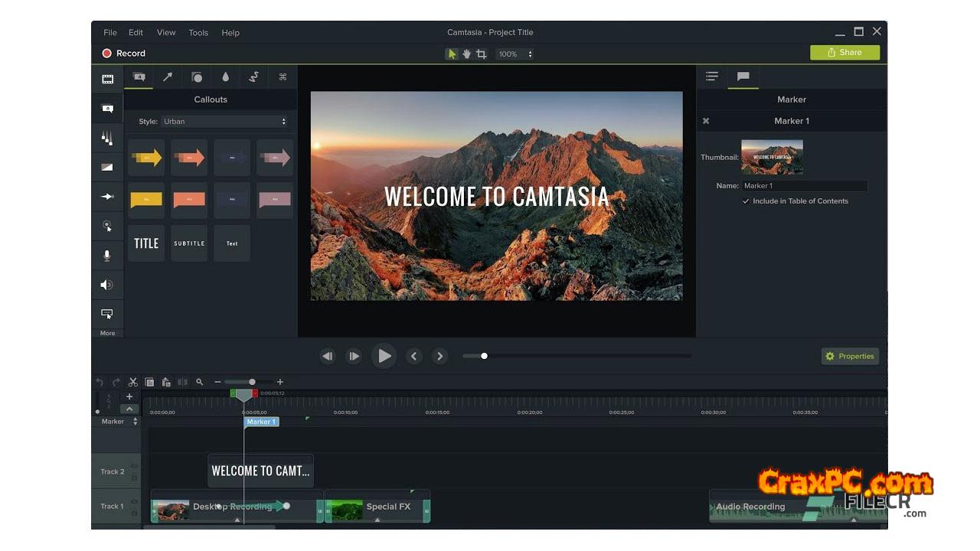
Task: Select the Pan hand tool
Action: coord(466,54)
